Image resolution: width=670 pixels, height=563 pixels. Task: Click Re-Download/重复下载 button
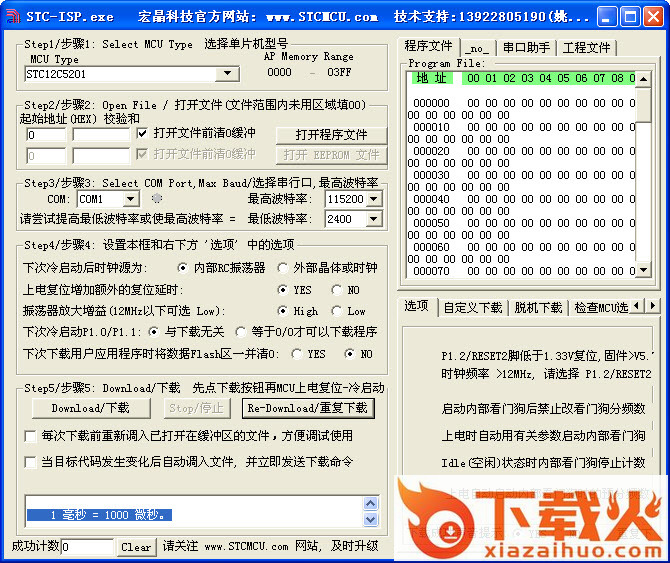coord(308,408)
